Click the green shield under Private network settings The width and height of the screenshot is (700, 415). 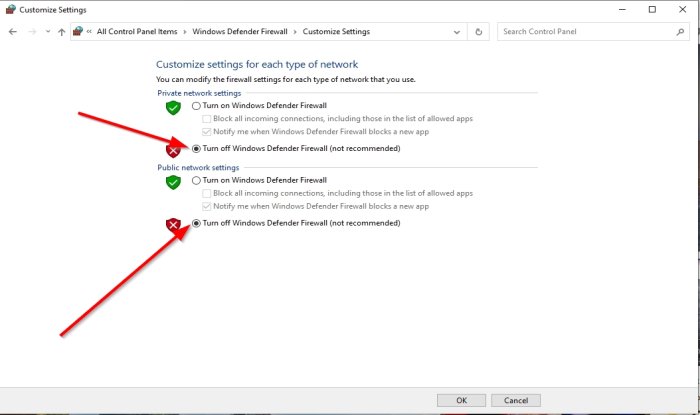click(173, 106)
